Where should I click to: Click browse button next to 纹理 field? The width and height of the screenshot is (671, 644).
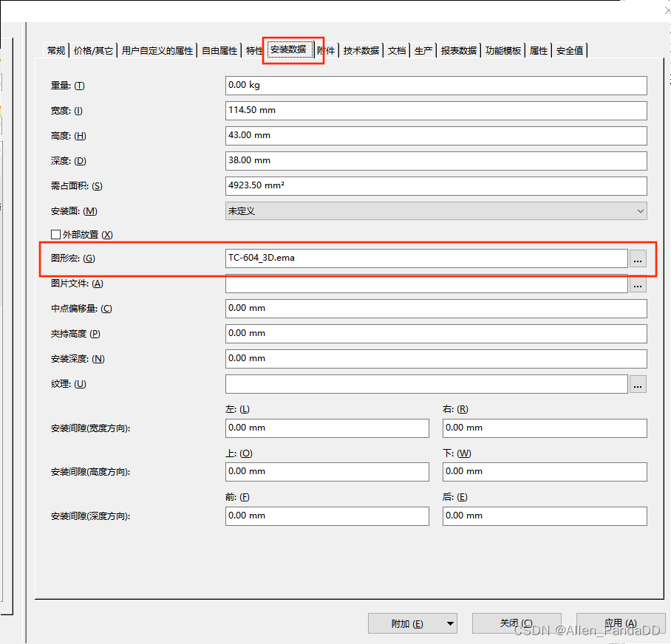tap(638, 384)
